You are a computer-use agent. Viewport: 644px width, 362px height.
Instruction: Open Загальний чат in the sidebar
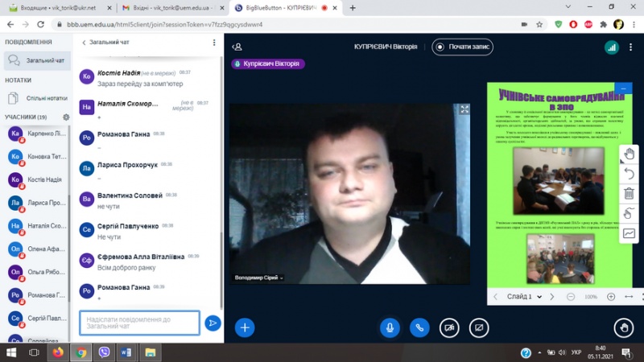coord(36,60)
